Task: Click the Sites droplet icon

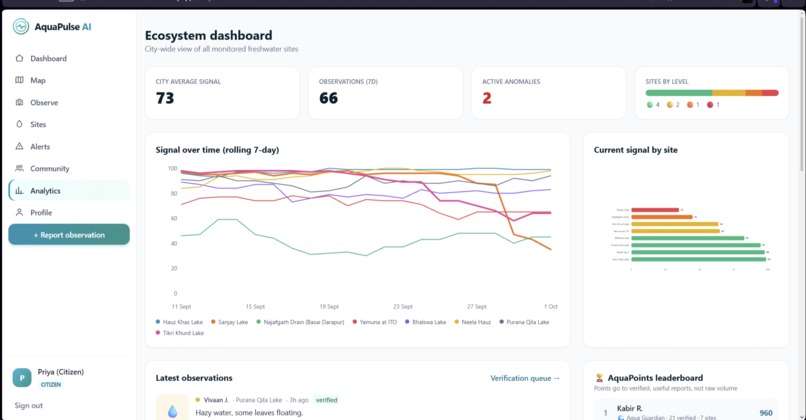Action: point(20,124)
